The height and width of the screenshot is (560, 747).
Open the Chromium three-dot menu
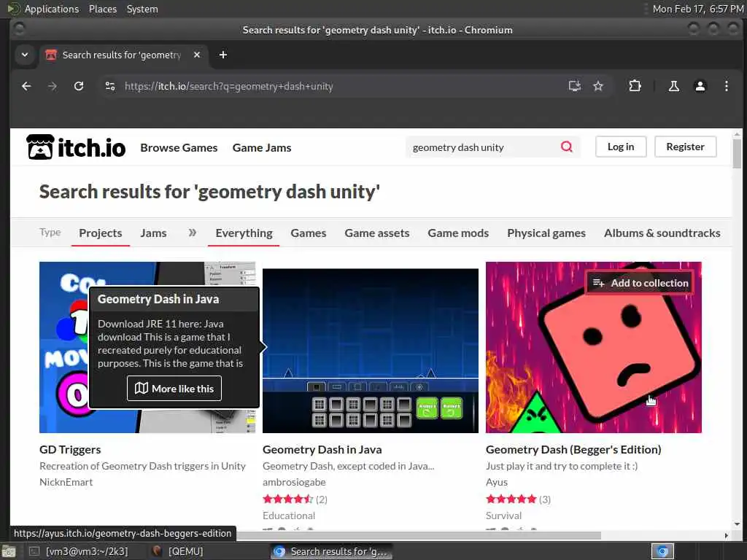[726, 86]
